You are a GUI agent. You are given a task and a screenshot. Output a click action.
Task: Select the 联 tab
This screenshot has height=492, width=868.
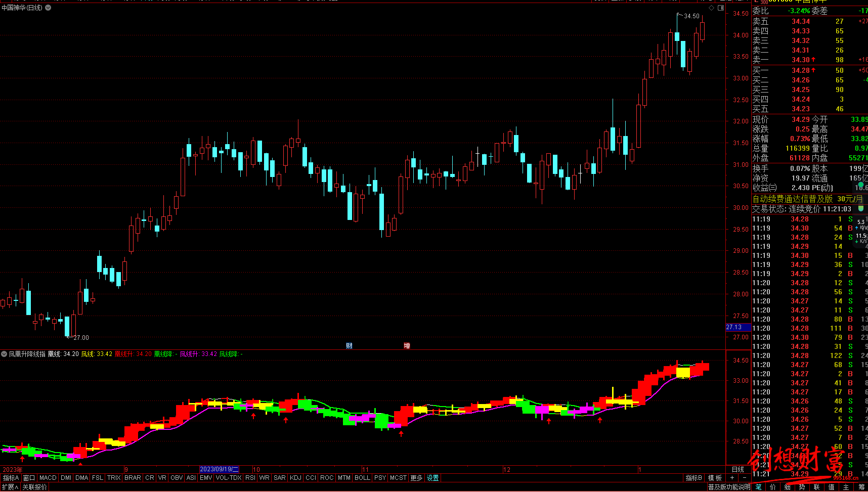(x=817, y=487)
